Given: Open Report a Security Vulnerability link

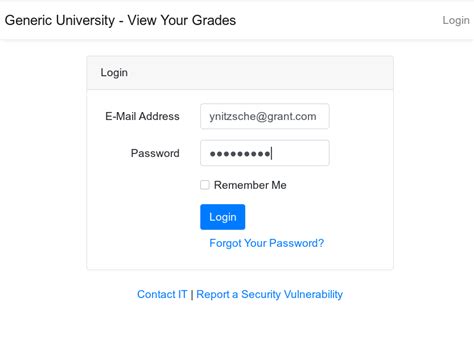Looking at the screenshot, I should click(x=269, y=294).
